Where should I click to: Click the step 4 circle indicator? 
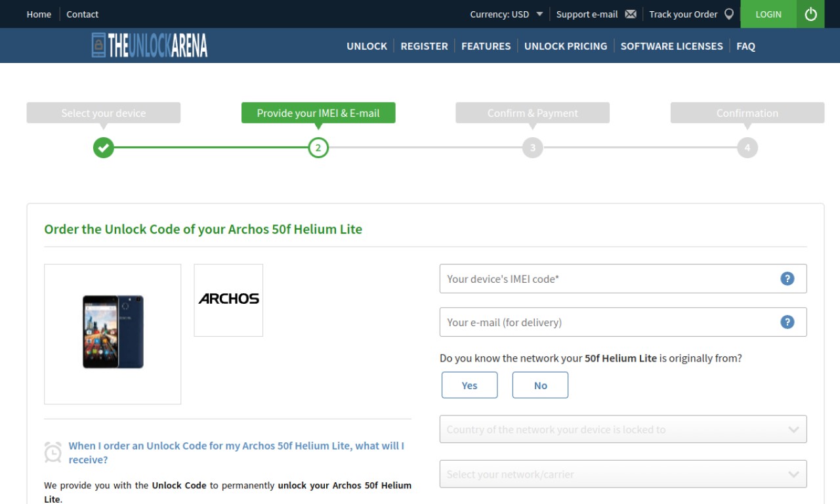(x=747, y=148)
